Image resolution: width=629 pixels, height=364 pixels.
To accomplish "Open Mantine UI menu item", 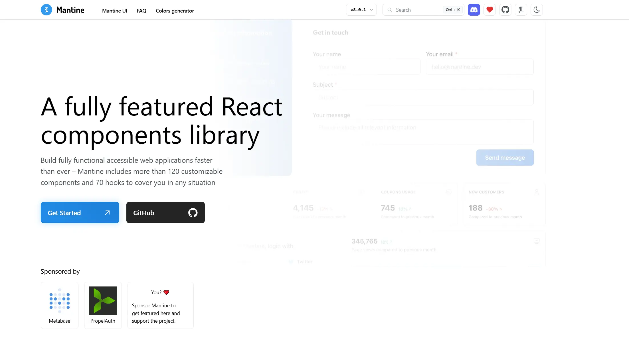I will pos(115,11).
